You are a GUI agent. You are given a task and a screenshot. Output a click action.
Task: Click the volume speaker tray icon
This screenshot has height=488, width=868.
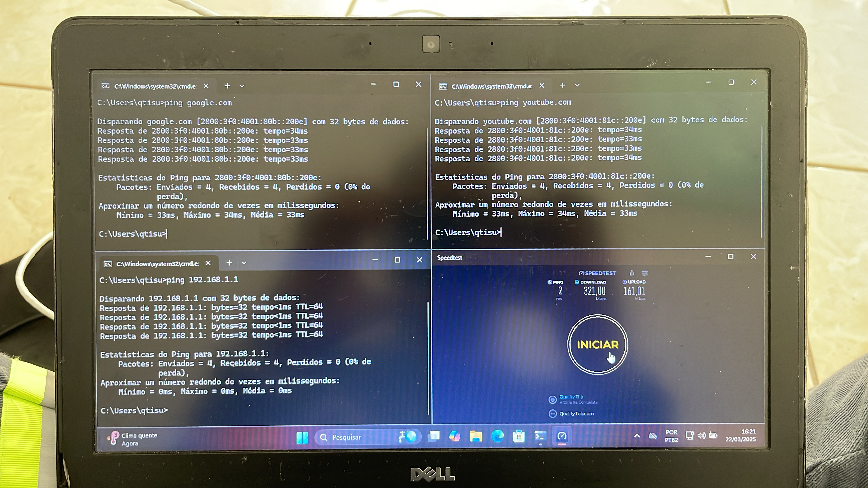701,436
